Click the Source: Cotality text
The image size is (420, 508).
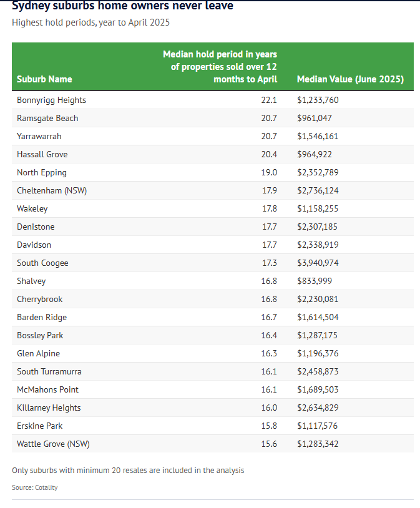(35, 487)
